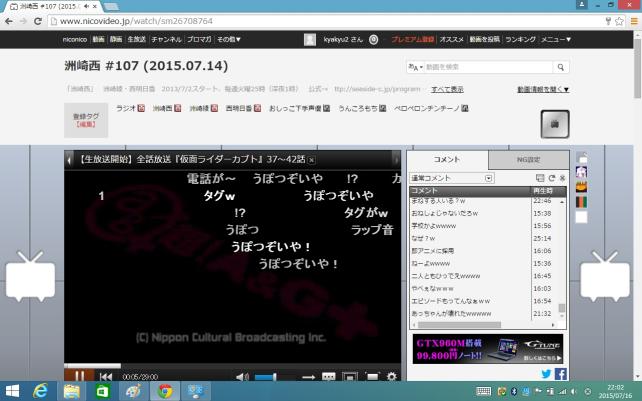Click the marquee's next arrow on the right
Viewport: 642px width, 401px height.
coord(396,160)
